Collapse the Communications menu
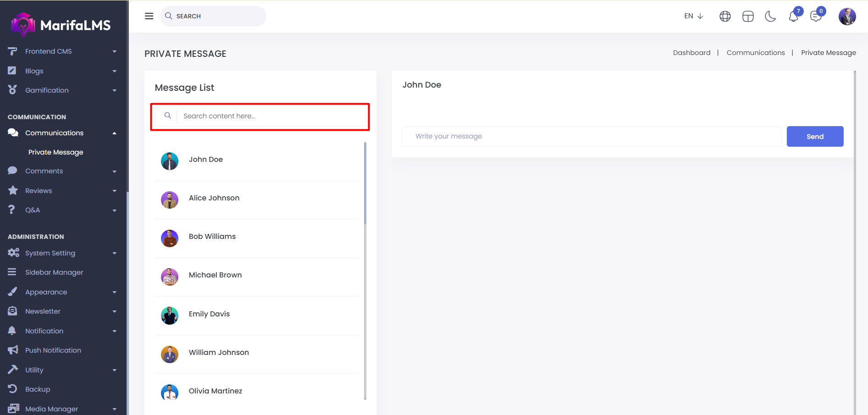Viewport: 868px width, 415px height. pyautogui.click(x=62, y=133)
